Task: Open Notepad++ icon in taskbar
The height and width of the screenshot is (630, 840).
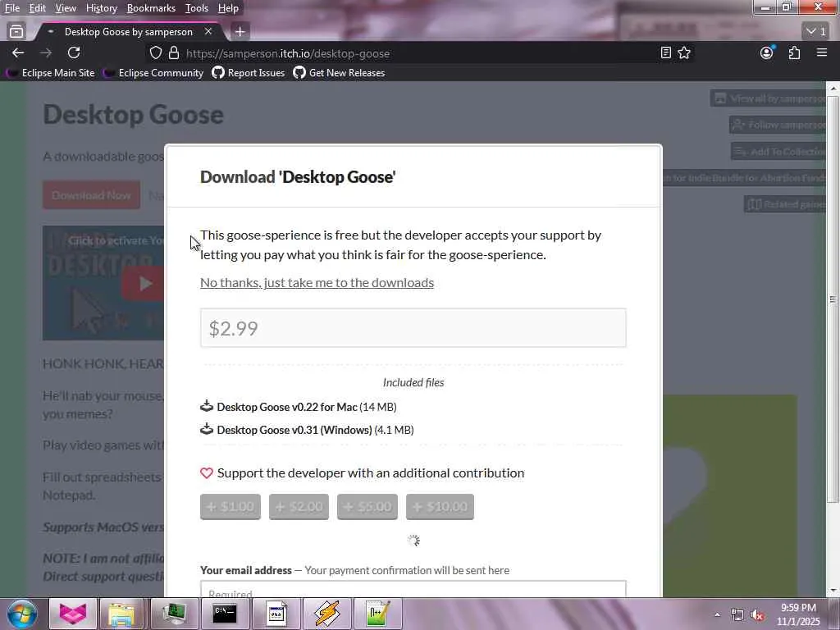Action: pyautogui.click(x=377, y=614)
